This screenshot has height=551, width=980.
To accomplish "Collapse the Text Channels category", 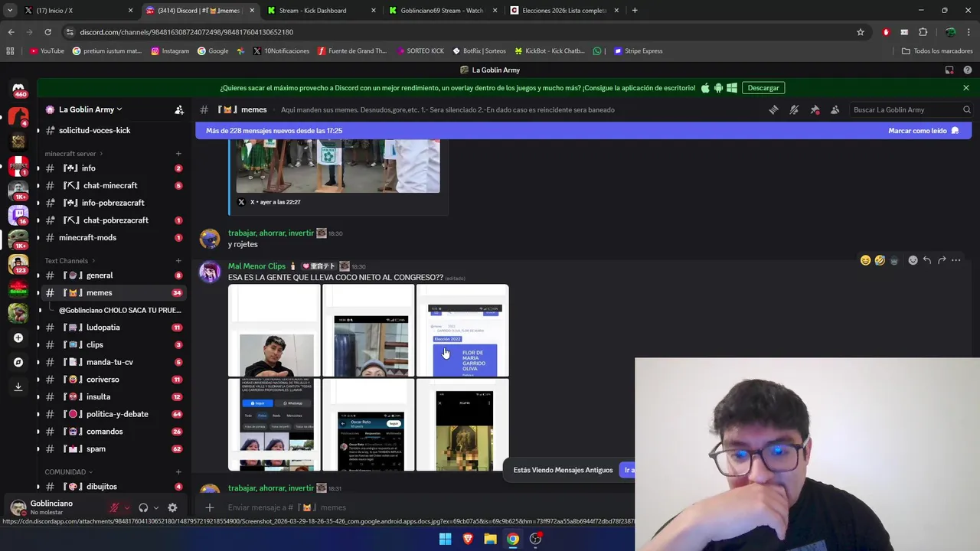I will click(70, 261).
